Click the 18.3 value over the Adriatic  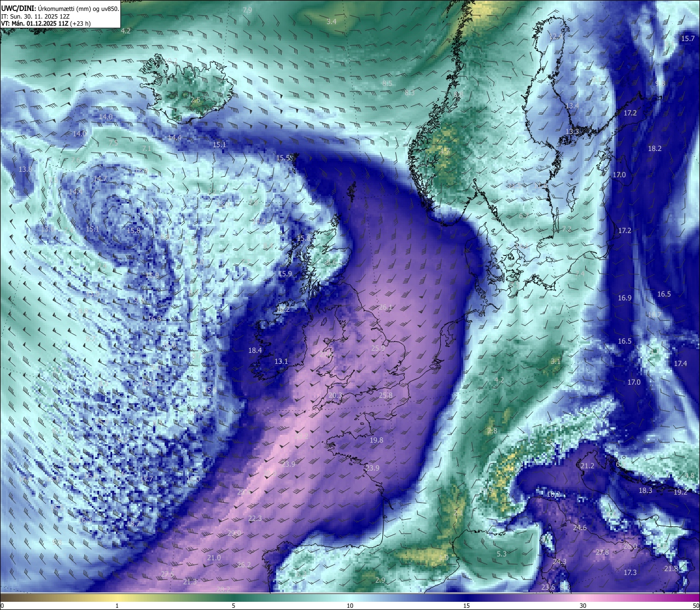645,490
